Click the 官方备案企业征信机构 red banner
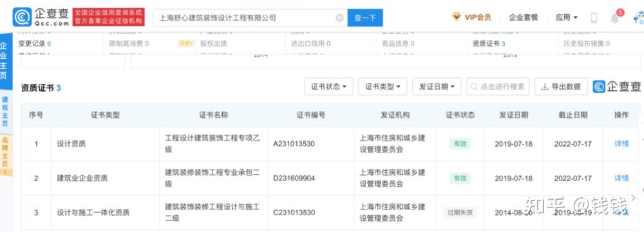This screenshot has width=644, height=232. tap(109, 21)
